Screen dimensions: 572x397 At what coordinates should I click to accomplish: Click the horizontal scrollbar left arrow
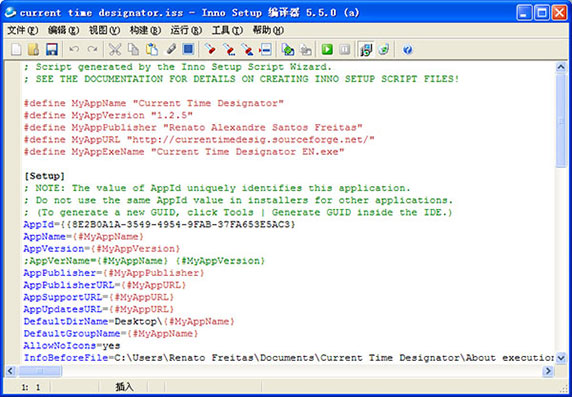click(10, 371)
